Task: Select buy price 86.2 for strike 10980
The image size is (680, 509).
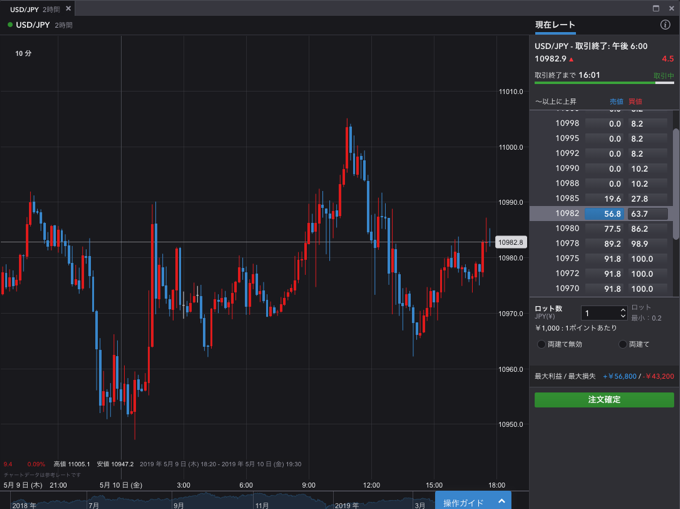Action: [x=648, y=228]
